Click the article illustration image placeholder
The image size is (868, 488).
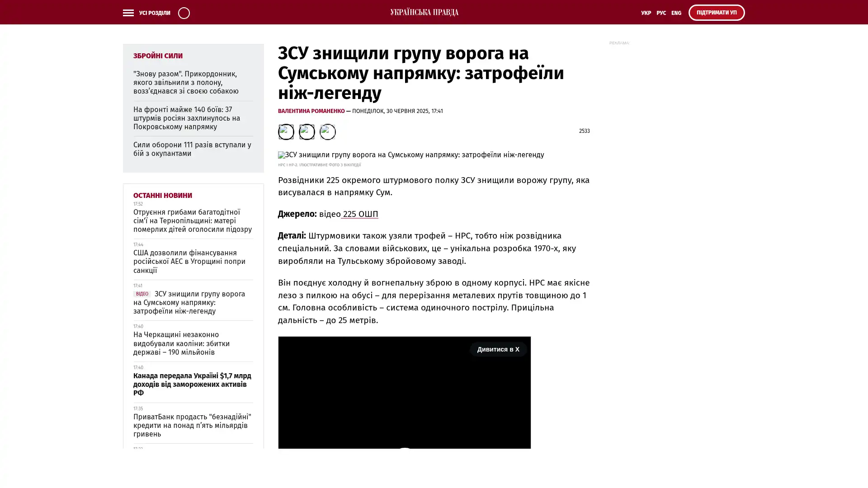click(410, 155)
